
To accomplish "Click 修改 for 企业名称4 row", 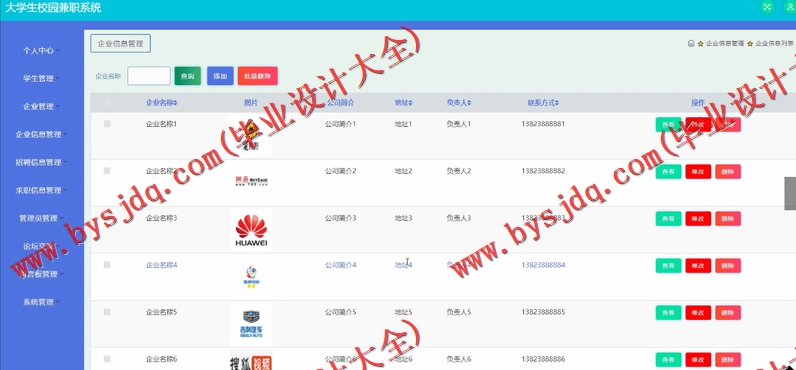I will click(x=698, y=265).
